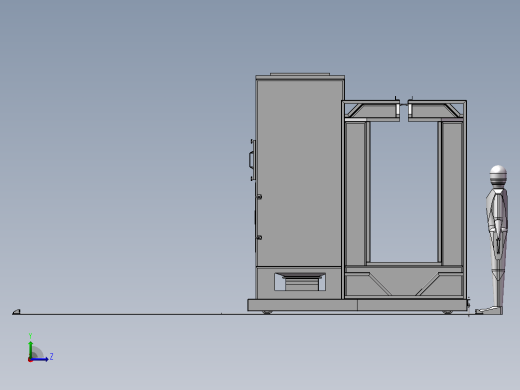Screen dimensions: 520x390
Task: Select the door handle on the tall cabinet
Action: pos(252,160)
